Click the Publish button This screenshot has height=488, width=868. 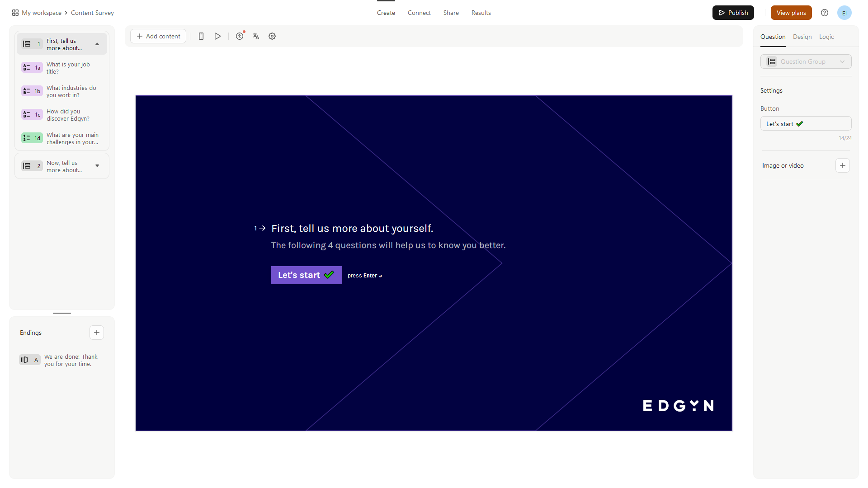[733, 13]
